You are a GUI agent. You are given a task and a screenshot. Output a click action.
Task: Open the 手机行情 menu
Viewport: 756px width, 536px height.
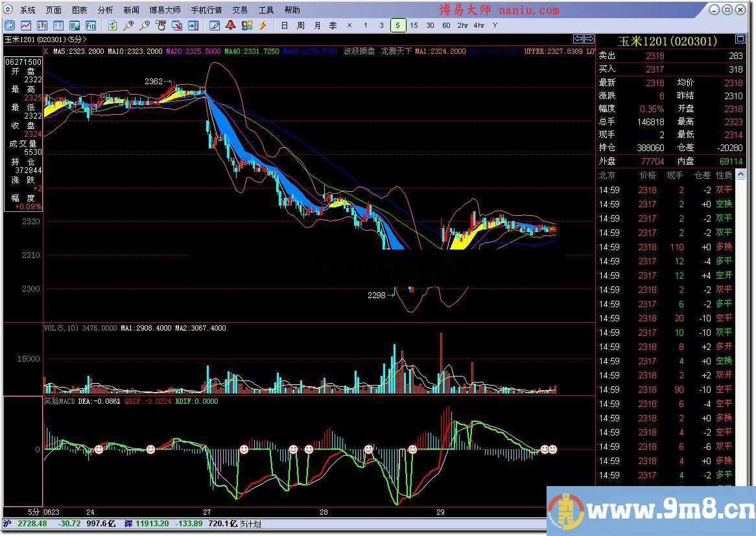206,10
